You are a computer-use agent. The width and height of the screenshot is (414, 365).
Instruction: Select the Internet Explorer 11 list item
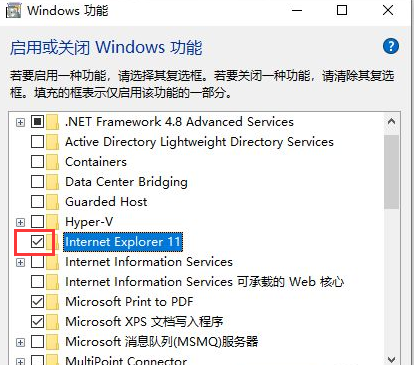tap(123, 242)
